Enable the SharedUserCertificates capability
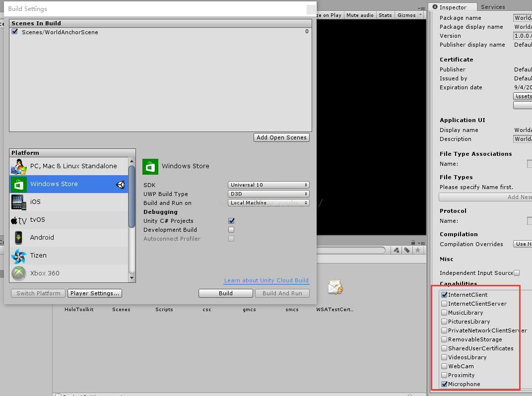The image size is (532, 396). tap(444, 348)
